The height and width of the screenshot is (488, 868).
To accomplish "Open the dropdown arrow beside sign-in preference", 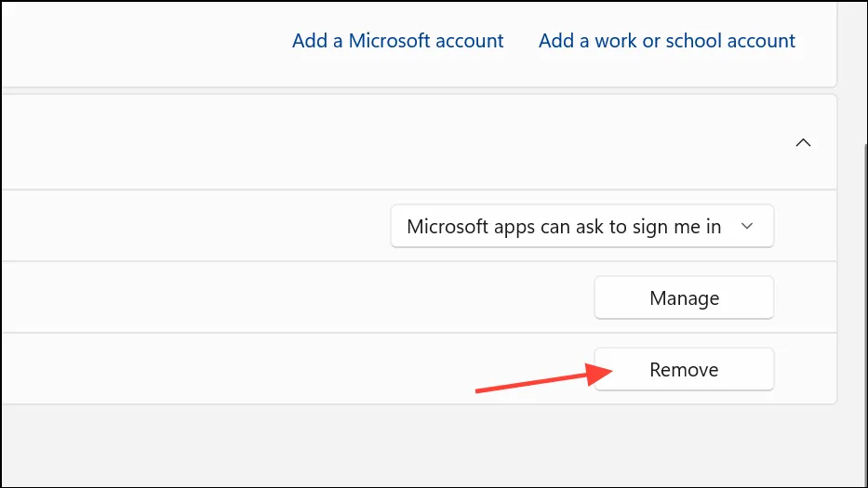I will [747, 226].
